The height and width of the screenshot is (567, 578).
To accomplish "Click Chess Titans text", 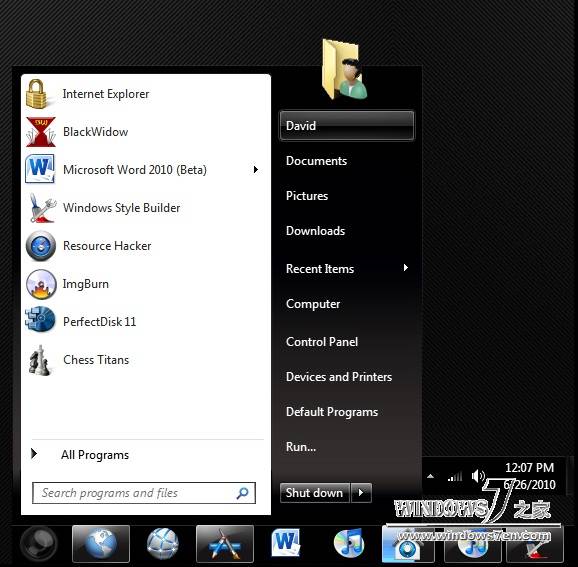I will click(x=96, y=360).
